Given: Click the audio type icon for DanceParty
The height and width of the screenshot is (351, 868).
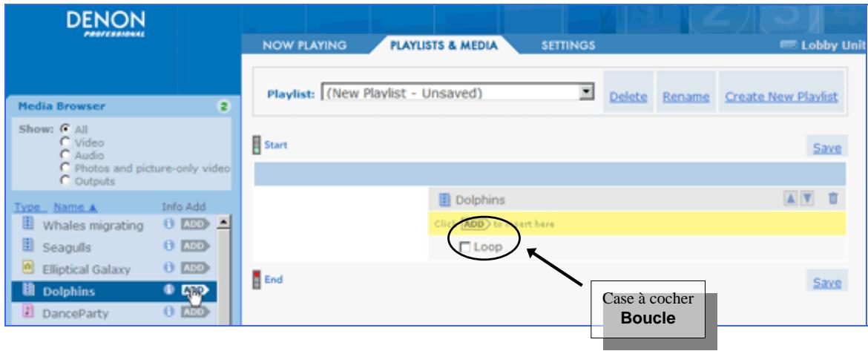Looking at the screenshot, I should click(27, 312).
